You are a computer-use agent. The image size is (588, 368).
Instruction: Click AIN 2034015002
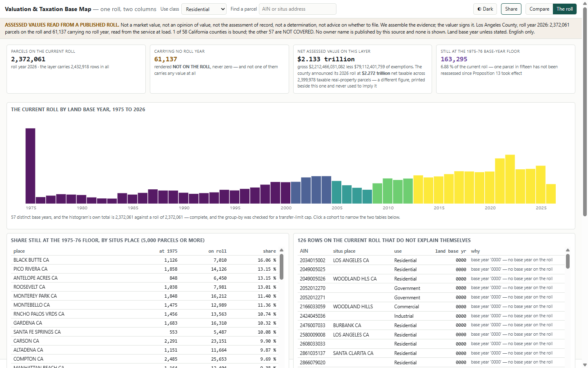pos(312,260)
